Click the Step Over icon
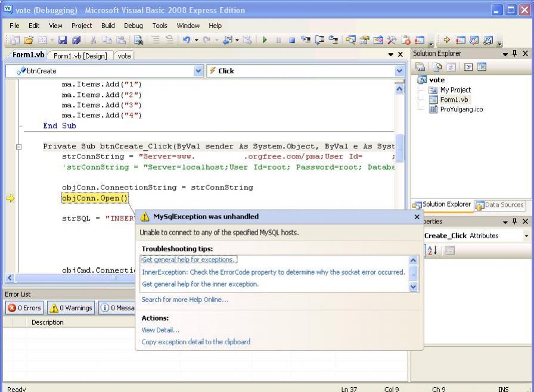Screen dimensions: 534x392 pyautogui.click(x=319, y=40)
